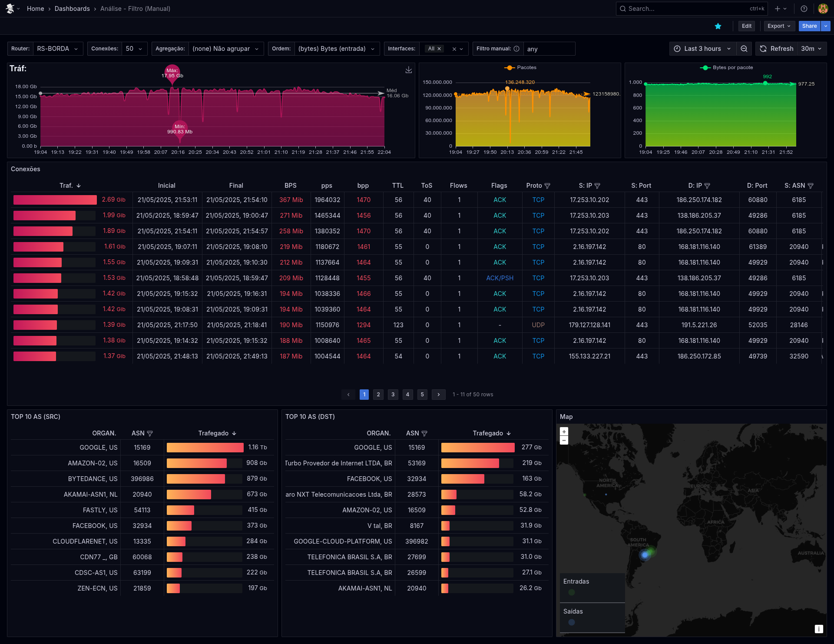Click the Proto column filter icon

click(x=547, y=186)
